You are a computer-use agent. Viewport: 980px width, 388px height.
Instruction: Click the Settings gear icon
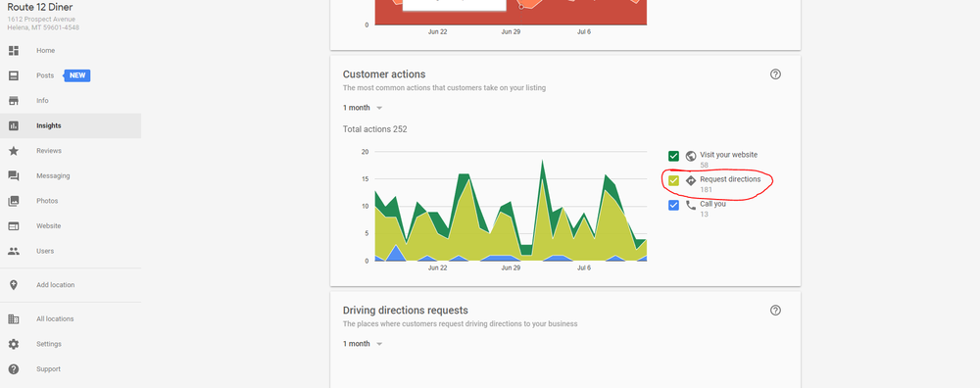13,344
